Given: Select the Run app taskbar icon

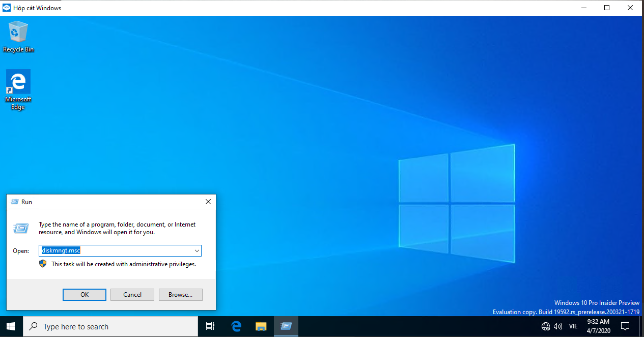Looking at the screenshot, I should (x=286, y=326).
